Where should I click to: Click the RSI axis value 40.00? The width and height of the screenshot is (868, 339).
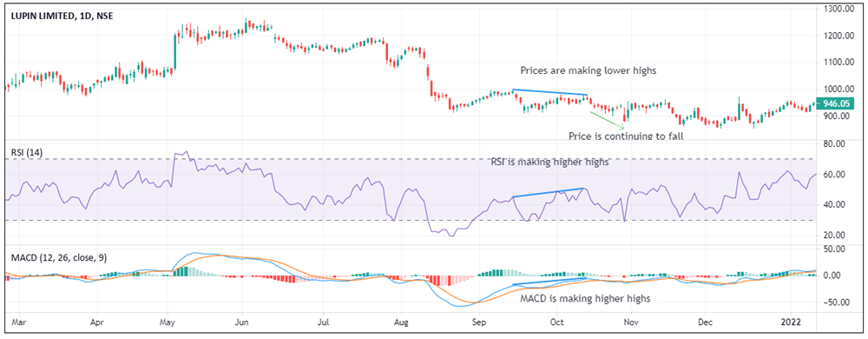pyautogui.click(x=833, y=205)
